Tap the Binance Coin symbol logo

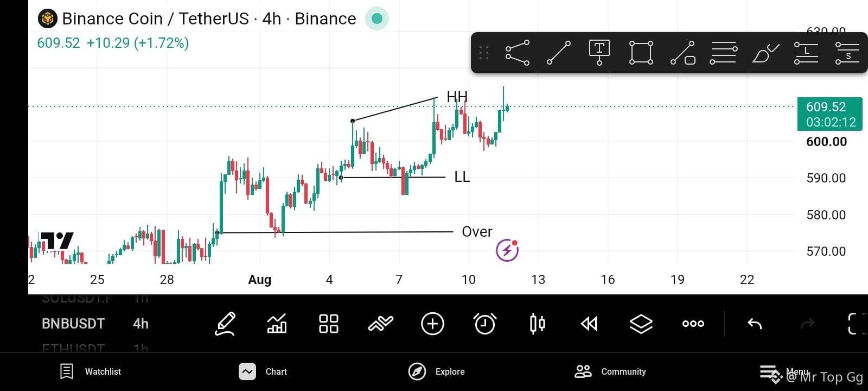(x=47, y=19)
